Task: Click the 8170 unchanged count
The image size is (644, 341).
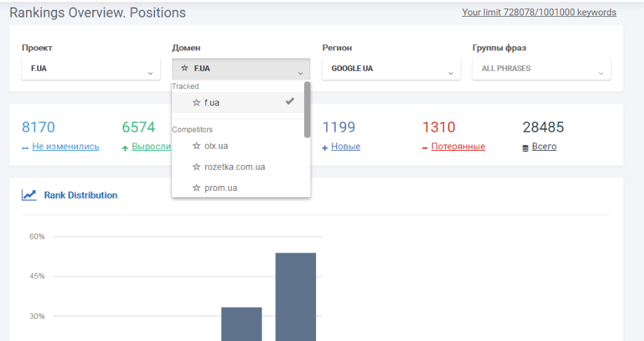Action: [x=38, y=127]
